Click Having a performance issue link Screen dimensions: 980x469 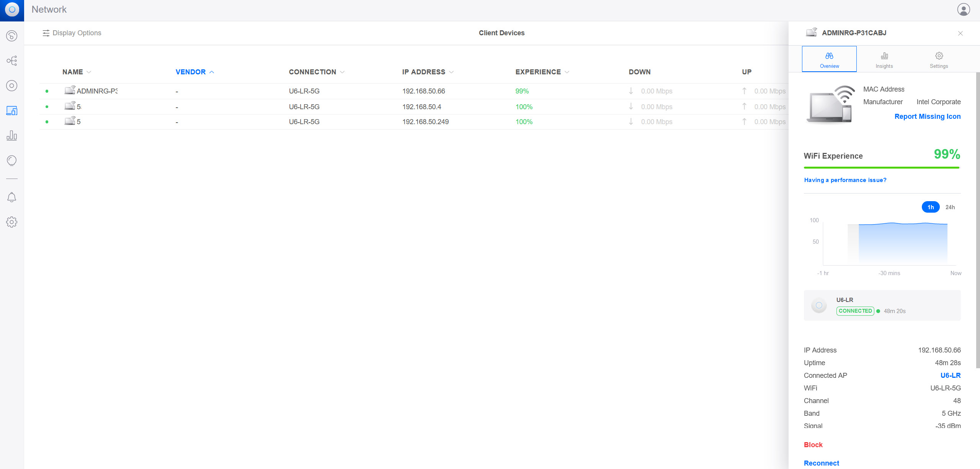click(845, 180)
